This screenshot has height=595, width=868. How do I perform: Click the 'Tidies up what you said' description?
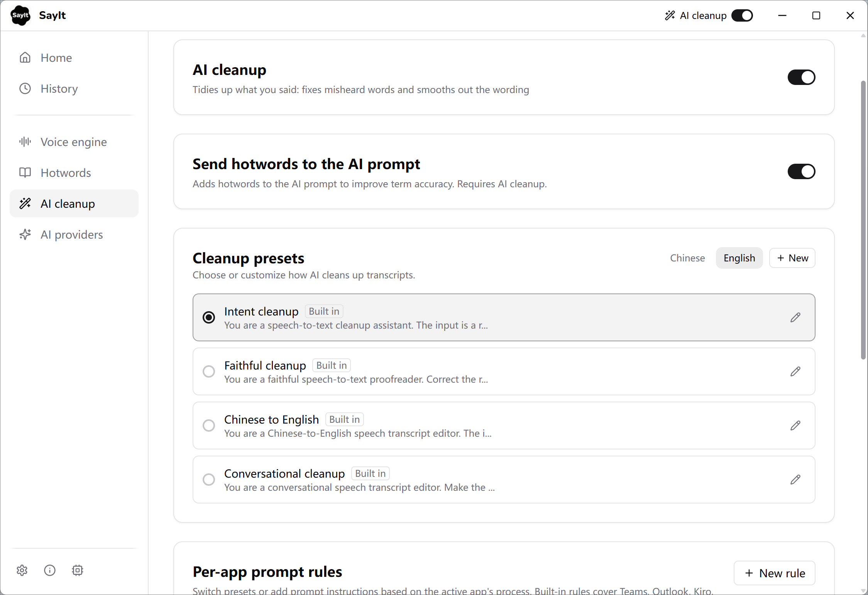click(361, 90)
